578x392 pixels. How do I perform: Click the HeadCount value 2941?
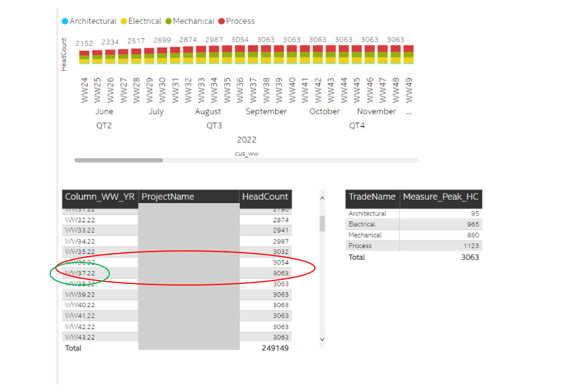(x=281, y=230)
